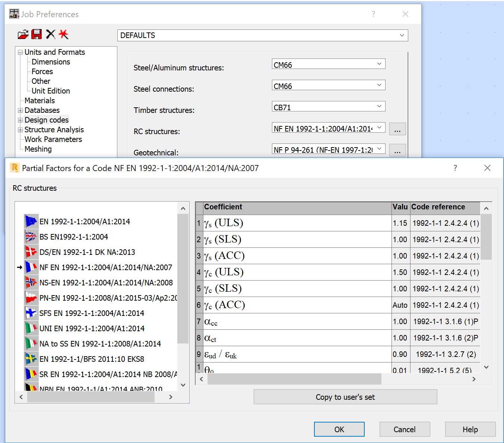The height and width of the screenshot is (443, 504).
Task: Click the EU flag icon for EN 1992-1-1:2004/A1:2014
Action: 31,221
